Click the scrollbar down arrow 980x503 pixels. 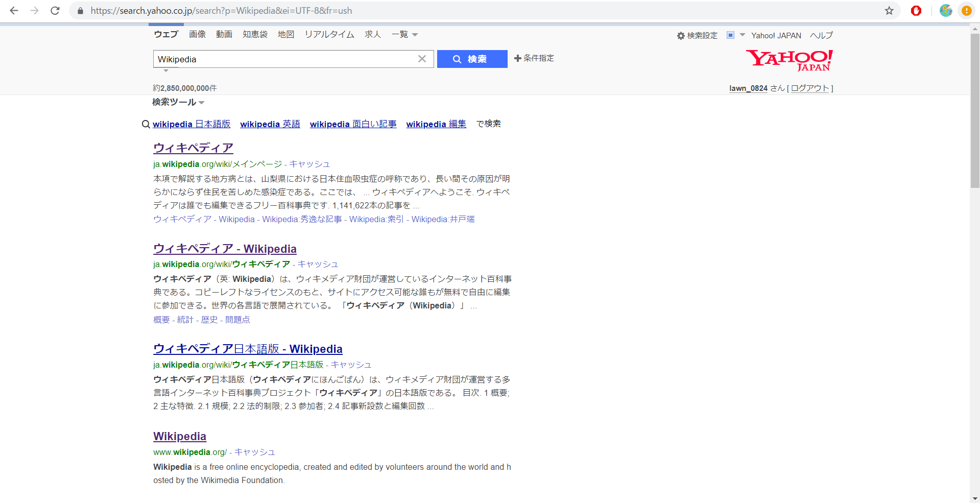pos(975,498)
